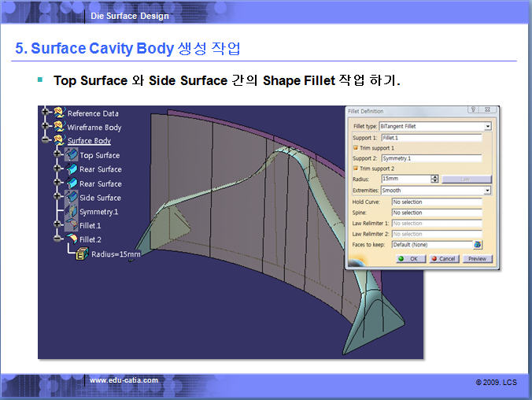
Task: Open the Extremities dropdown
Action: tap(488, 191)
